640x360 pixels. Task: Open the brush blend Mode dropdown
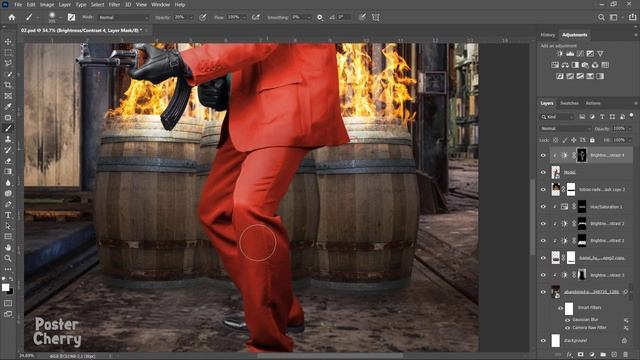click(x=123, y=18)
